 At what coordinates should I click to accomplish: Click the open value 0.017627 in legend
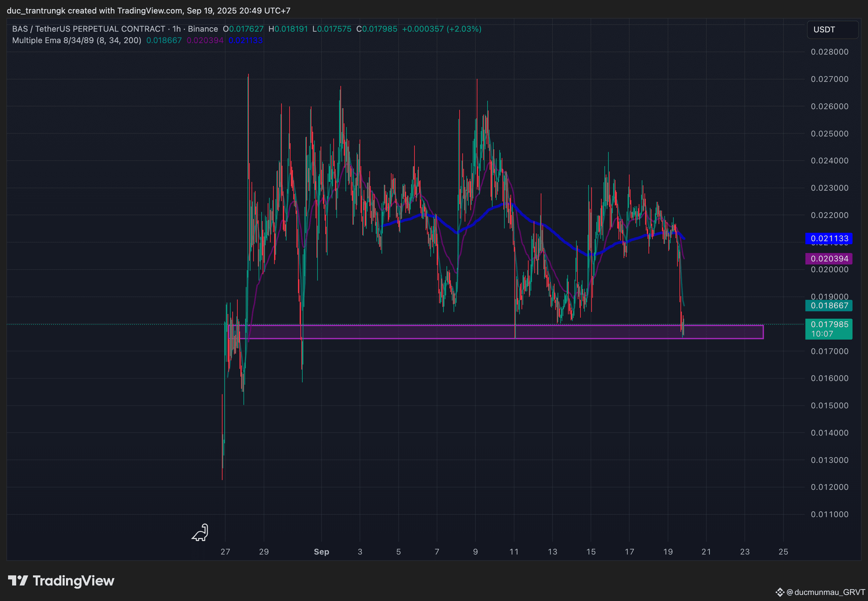click(246, 29)
